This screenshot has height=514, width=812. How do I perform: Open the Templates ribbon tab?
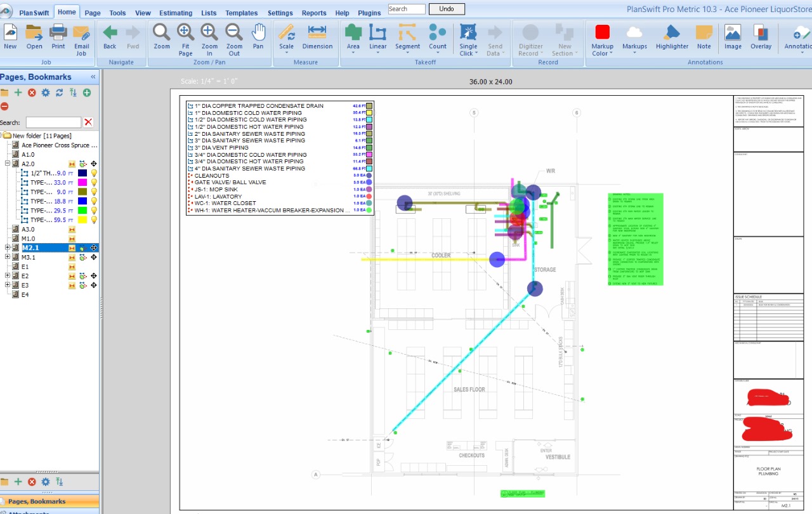click(241, 13)
